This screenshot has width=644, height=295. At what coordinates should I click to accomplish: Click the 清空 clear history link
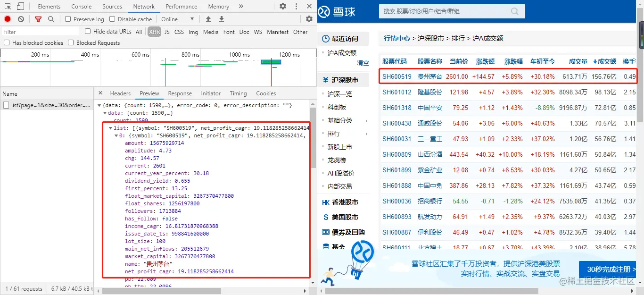coord(363,63)
